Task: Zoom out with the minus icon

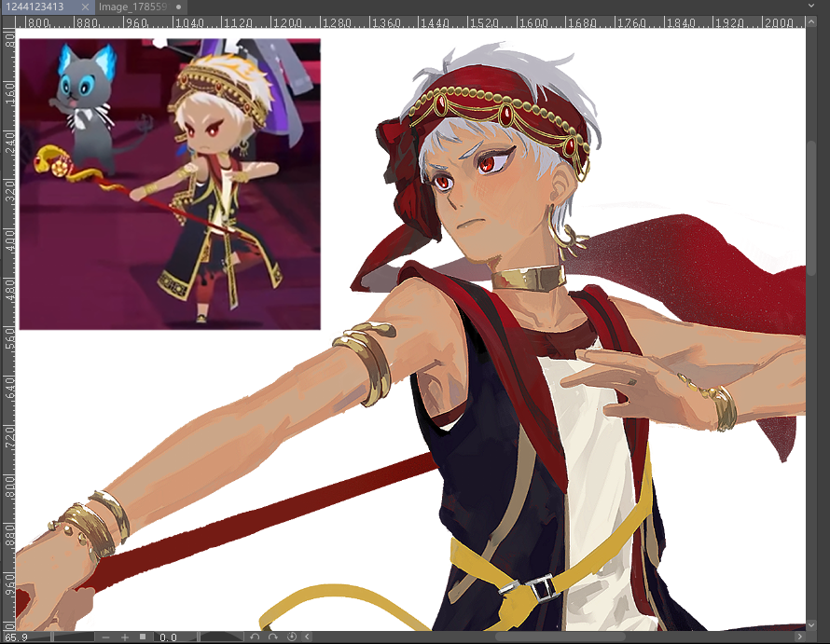Action: (x=106, y=637)
